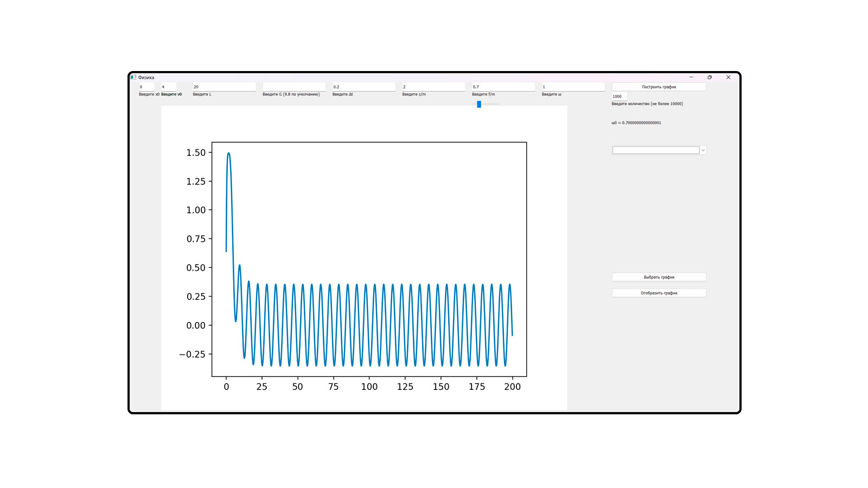This screenshot has width=868, height=488.
Task: Click the Введите x0 label
Action: [x=149, y=94]
